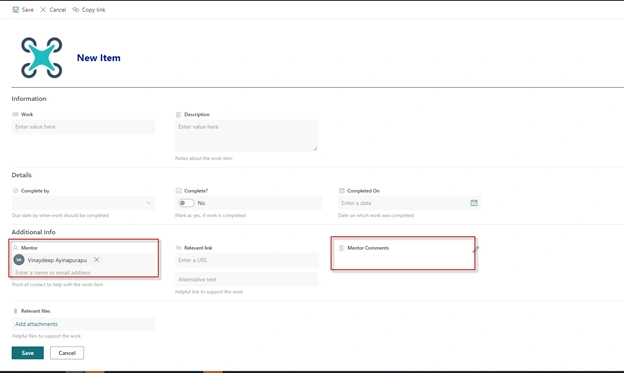Image resolution: width=624 pixels, height=373 pixels.
Task: Click the Description text area
Action: (x=246, y=135)
